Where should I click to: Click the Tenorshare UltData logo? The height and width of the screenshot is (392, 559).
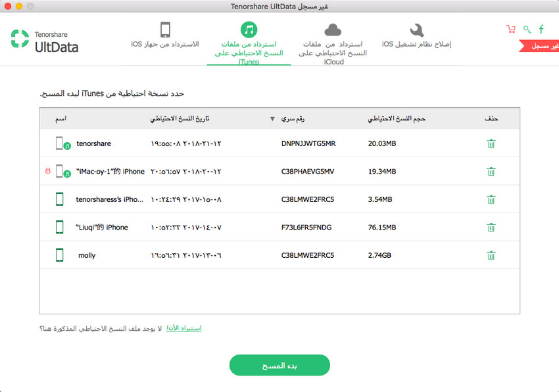click(x=45, y=41)
